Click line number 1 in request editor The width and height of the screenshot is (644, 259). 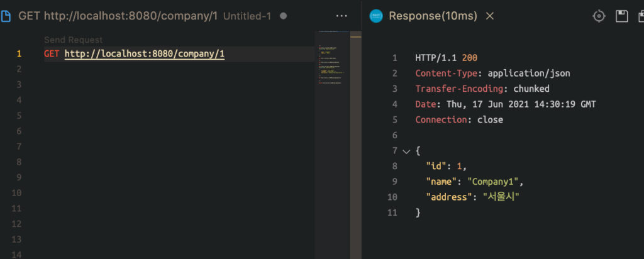coord(19,54)
